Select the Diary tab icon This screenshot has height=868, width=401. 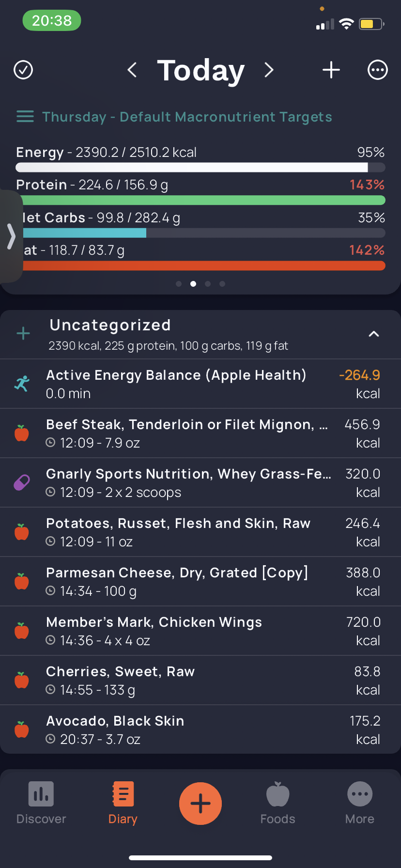click(x=123, y=795)
